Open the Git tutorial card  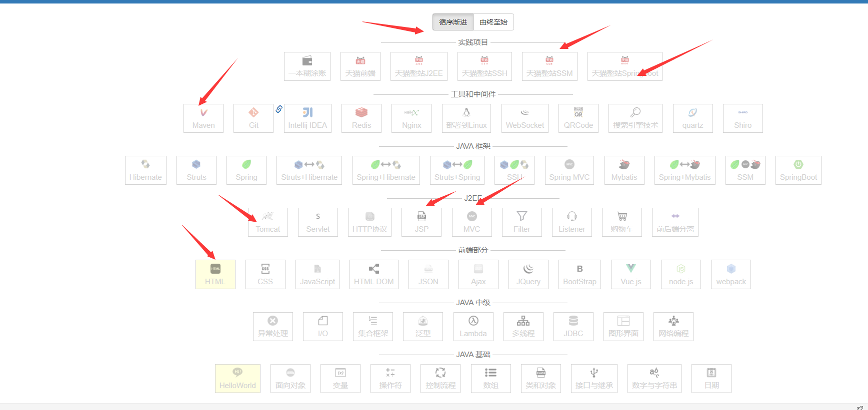(x=253, y=118)
